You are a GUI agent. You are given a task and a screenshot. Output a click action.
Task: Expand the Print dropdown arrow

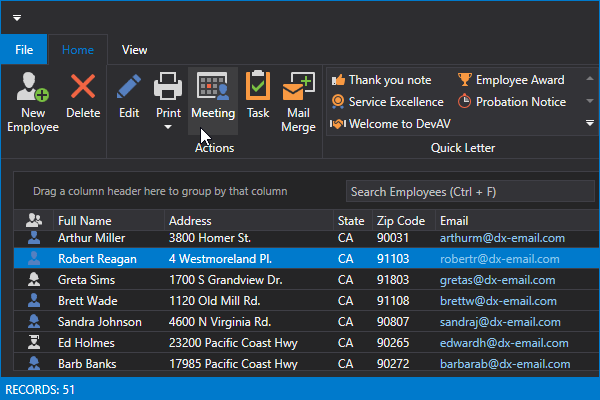pyautogui.click(x=168, y=127)
